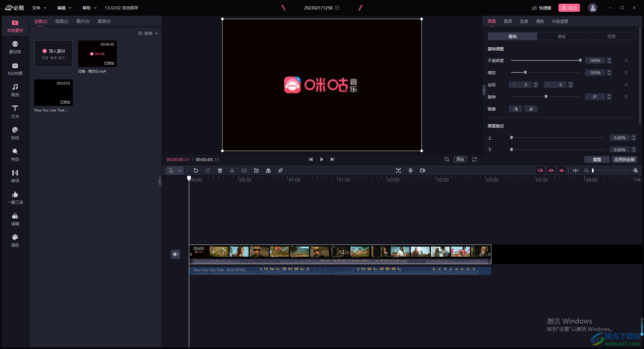Click the 导入素材 import material box
644x349 pixels.
click(x=53, y=54)
